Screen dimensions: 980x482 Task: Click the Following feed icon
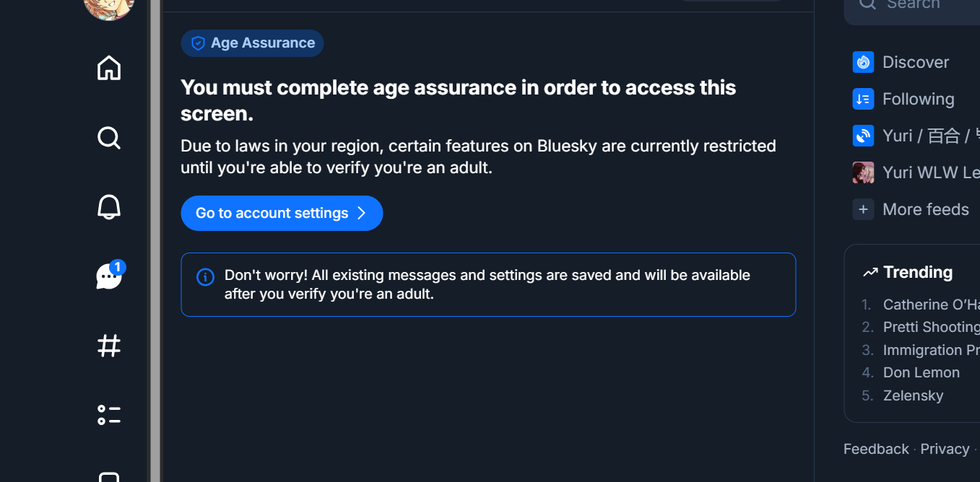coord(863,99)
